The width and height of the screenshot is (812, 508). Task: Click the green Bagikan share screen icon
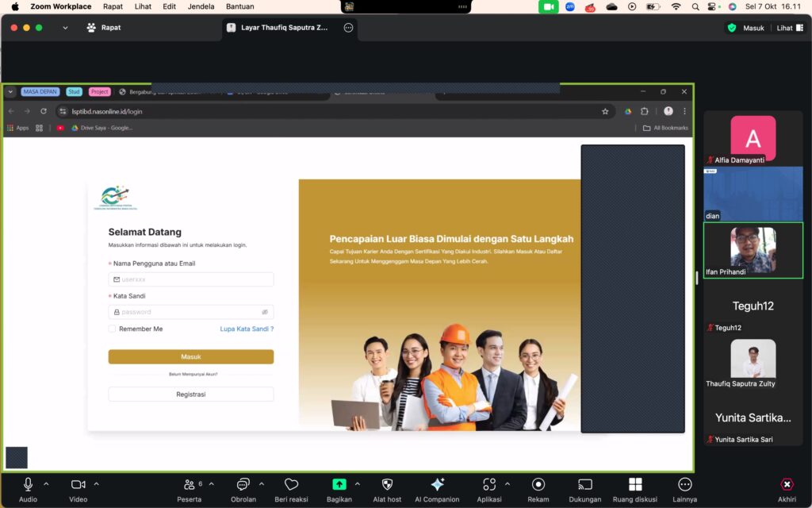[x=339, y=485]
